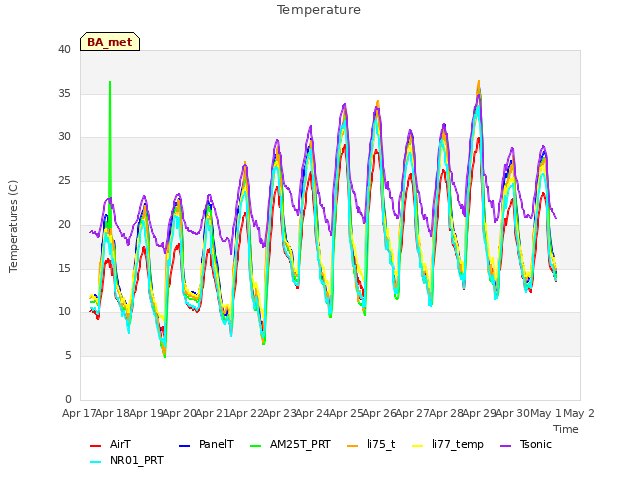
Task: Toggle the li75_t legend entry
Action: click(x=371, y=444)
